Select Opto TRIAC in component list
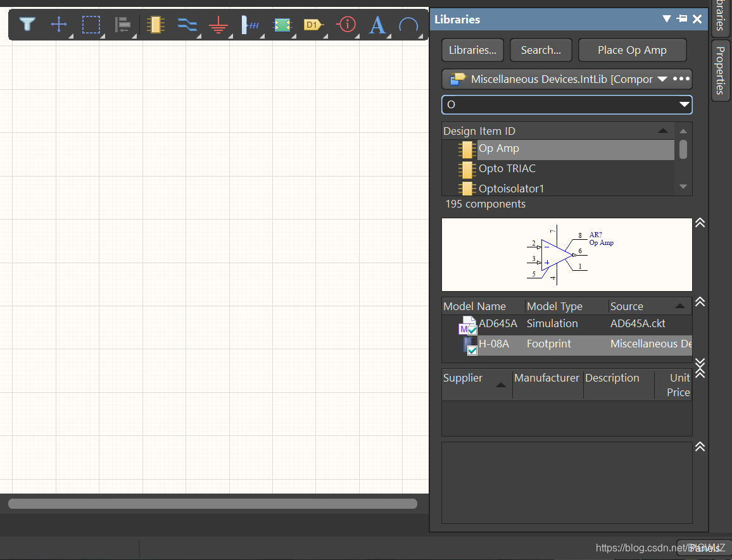This screenshot has width=732, height=560. pos(507,168)
